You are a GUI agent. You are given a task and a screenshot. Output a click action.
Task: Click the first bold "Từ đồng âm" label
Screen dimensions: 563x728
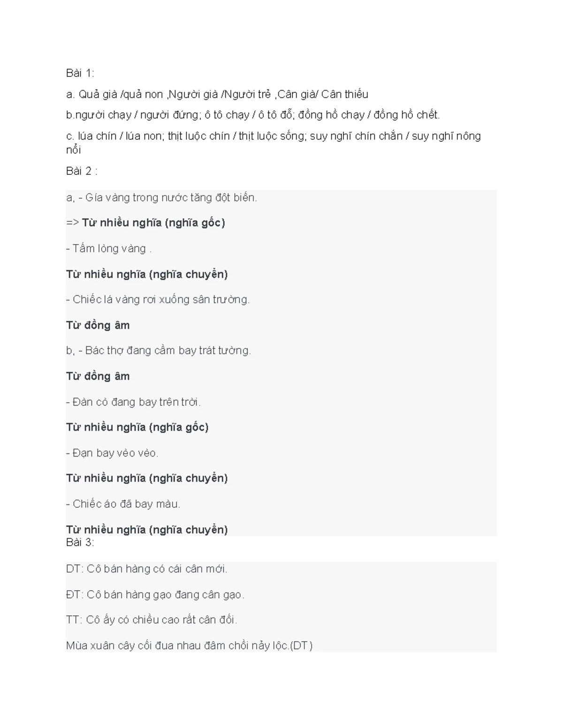(98, 325)
